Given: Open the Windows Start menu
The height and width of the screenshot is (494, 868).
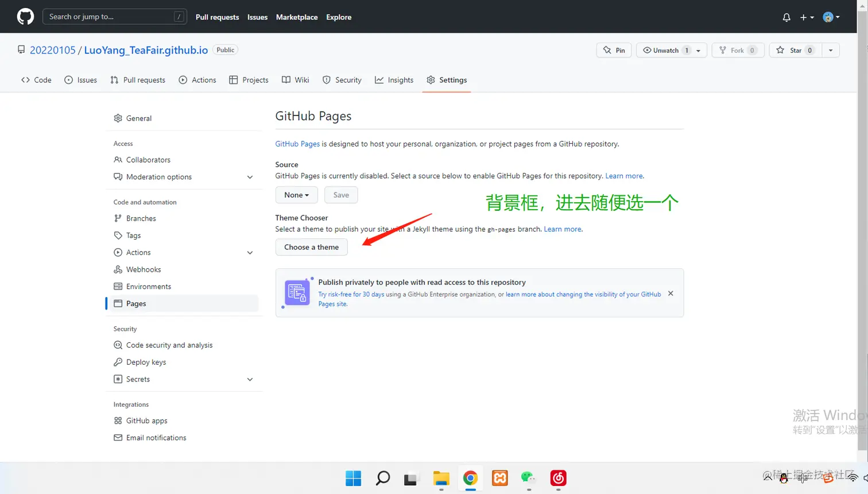Looking at the screenshot, I should pos(353,478).
